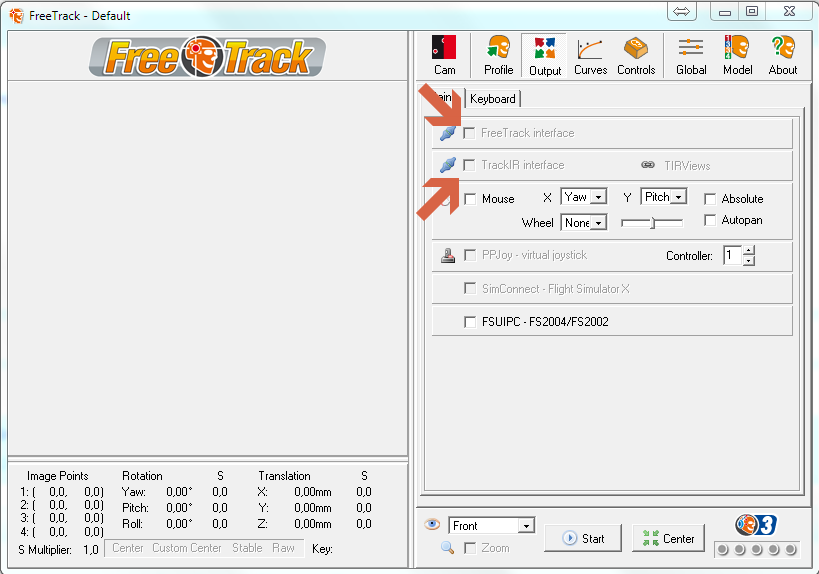
Task: Click the Center button beside Start
Action: (668, 538)
